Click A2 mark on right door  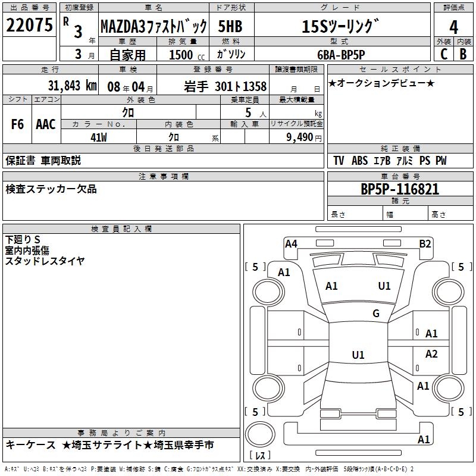(x=431, y=353)
